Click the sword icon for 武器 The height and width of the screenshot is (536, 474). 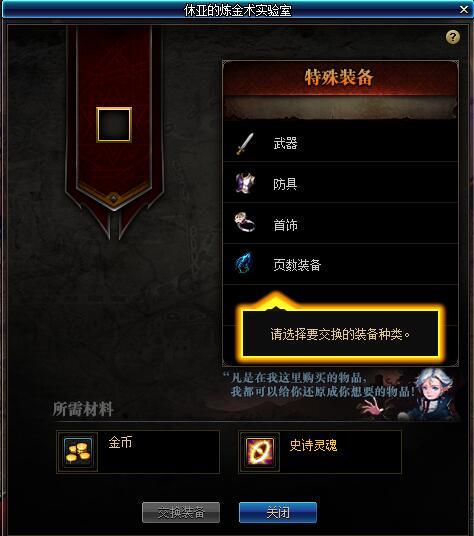[245, 144]
